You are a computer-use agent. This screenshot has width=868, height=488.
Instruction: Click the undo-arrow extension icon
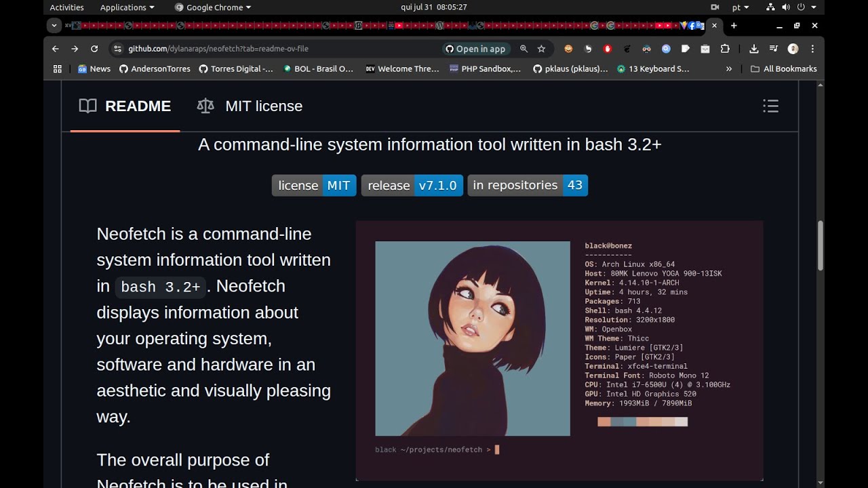click(x=588, y=49)
